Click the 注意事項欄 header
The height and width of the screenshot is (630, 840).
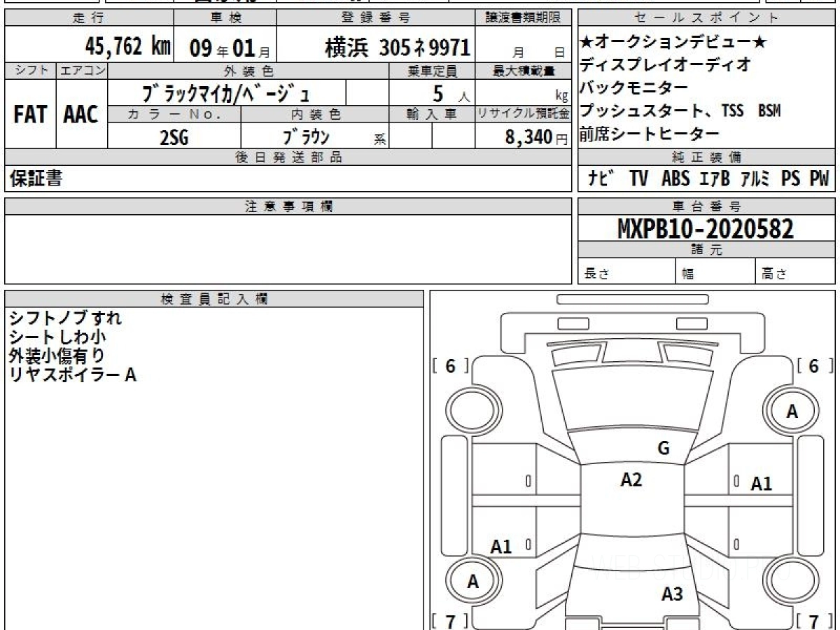pos(288,206)
